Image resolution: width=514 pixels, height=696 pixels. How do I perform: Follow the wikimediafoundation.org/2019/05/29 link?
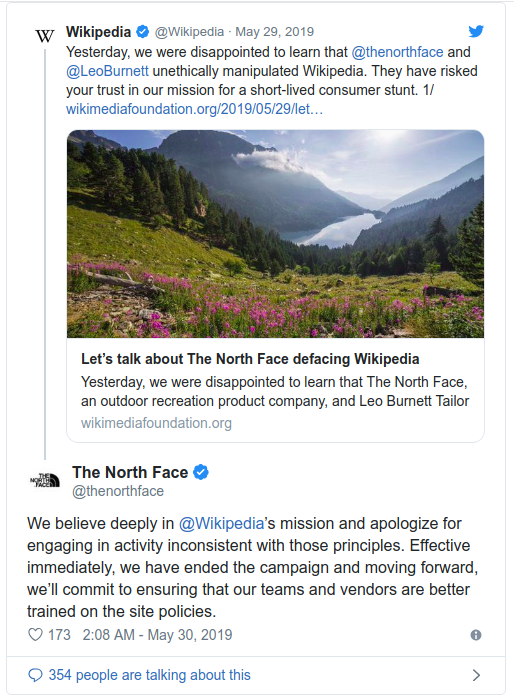194,109
